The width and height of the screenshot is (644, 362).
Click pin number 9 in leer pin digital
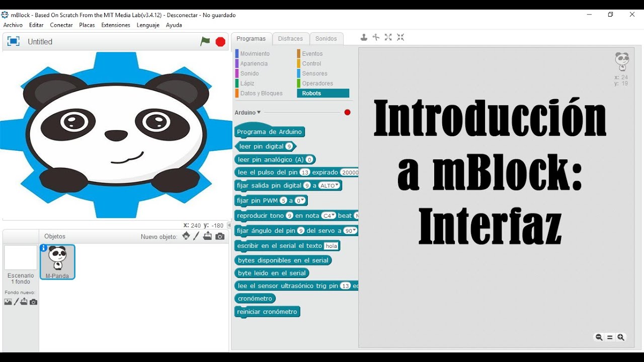coord(289,146)
